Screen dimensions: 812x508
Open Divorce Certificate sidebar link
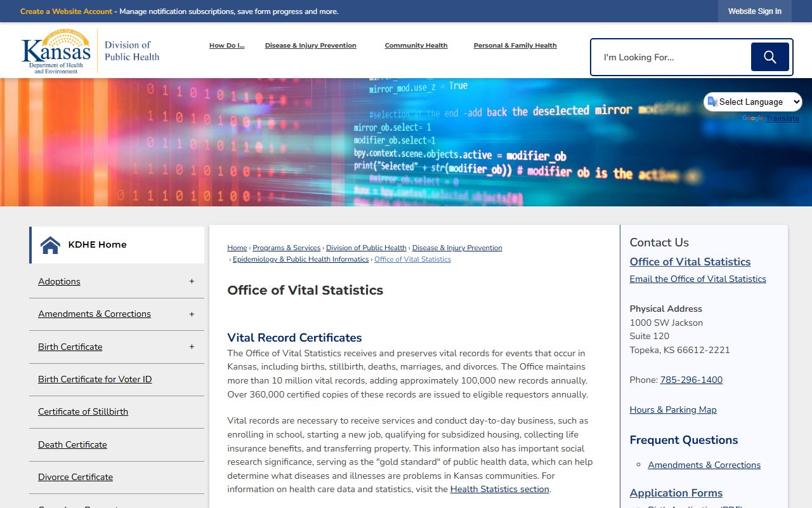pyautogui.click(x=75, y=477)
